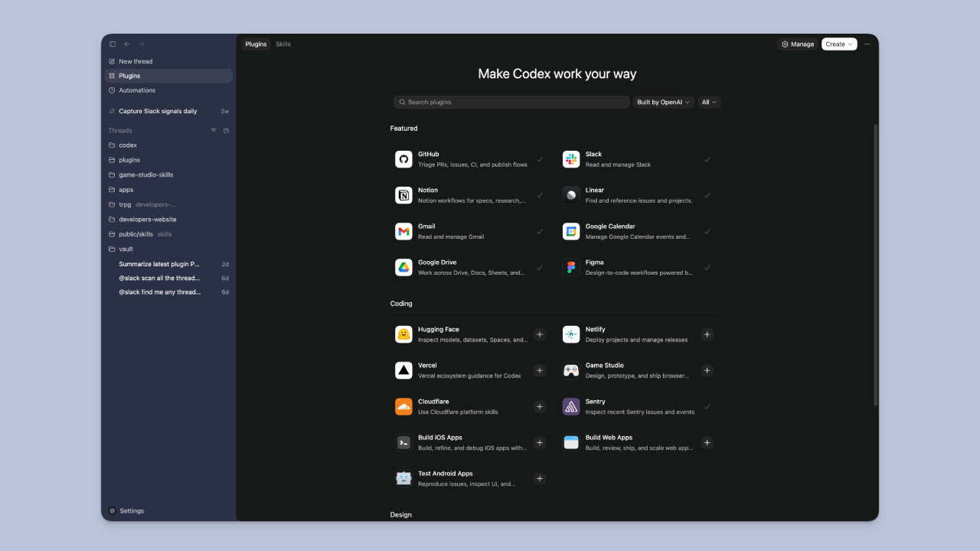
Task: Open the Figma plugin icon
Action: 571,267
